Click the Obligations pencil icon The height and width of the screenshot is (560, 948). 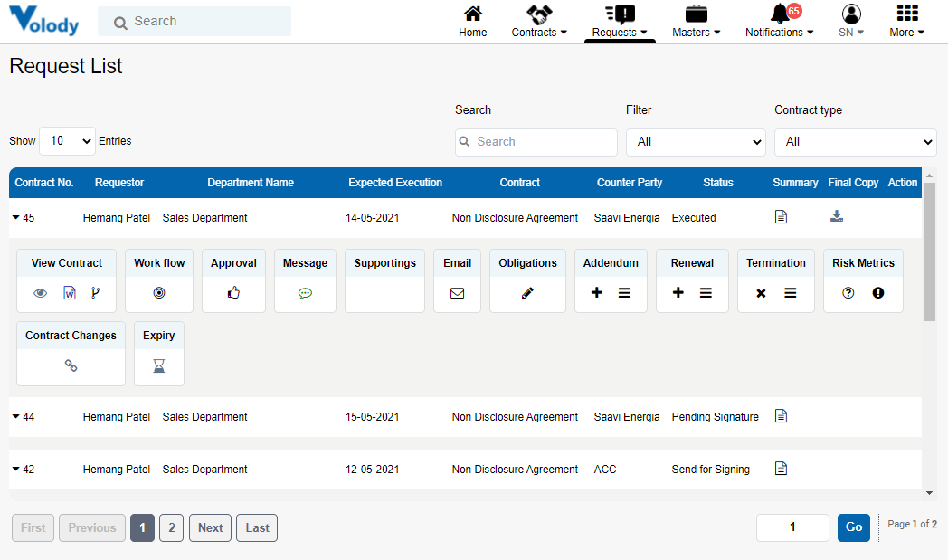(x=527, y=292)
